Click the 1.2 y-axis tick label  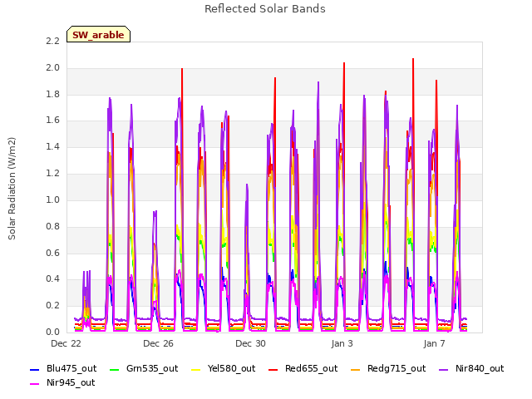click(52, 174)
